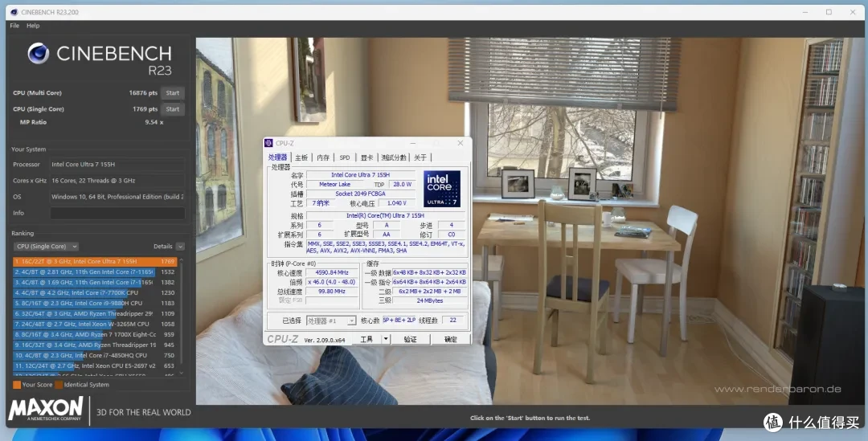Image resolution: width=868 pixels, height=441 pixels.
Task: Open the 测试分数 tab in CPU-Z
Action: coord(394,157)
